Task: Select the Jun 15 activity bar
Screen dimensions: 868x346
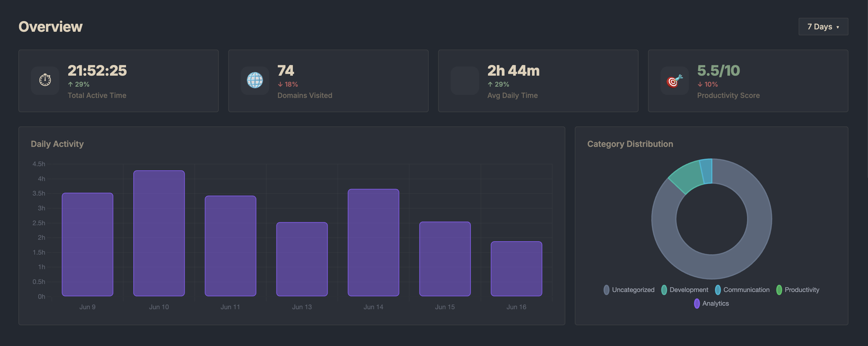Action: coord(445,259)
